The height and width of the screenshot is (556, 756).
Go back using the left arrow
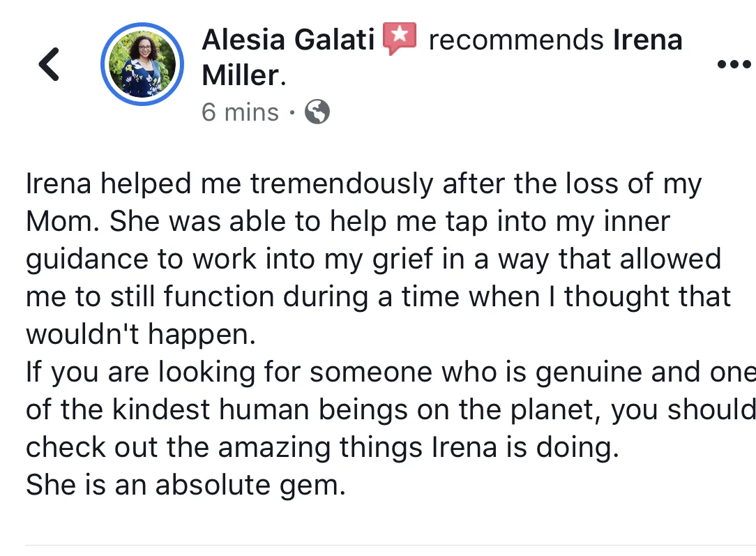pos(49,64)
